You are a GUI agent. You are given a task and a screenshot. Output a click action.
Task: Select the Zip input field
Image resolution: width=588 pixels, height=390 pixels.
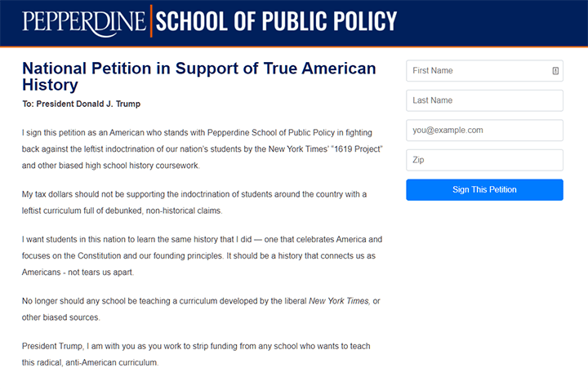[x=484, y=160]
